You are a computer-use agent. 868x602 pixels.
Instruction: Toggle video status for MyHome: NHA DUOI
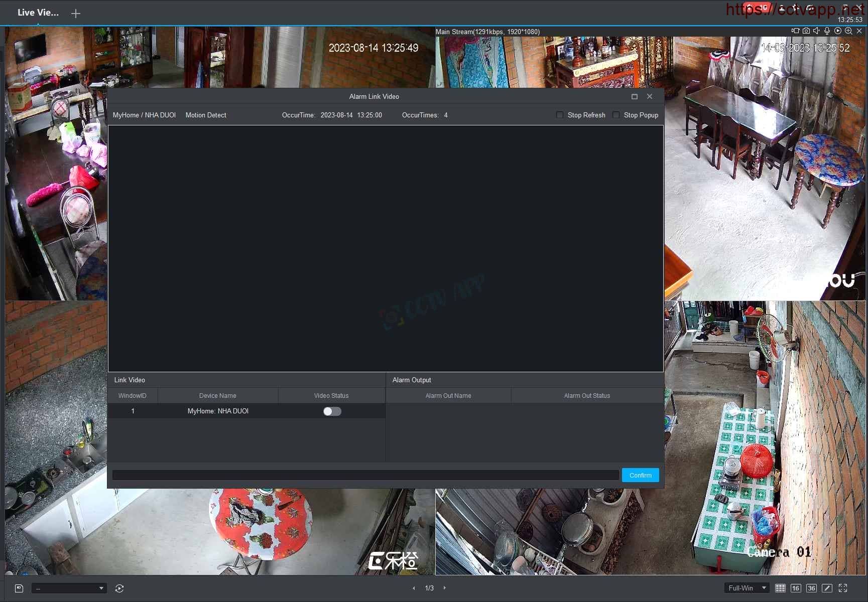pyautogui.click(x=332, y=411)
